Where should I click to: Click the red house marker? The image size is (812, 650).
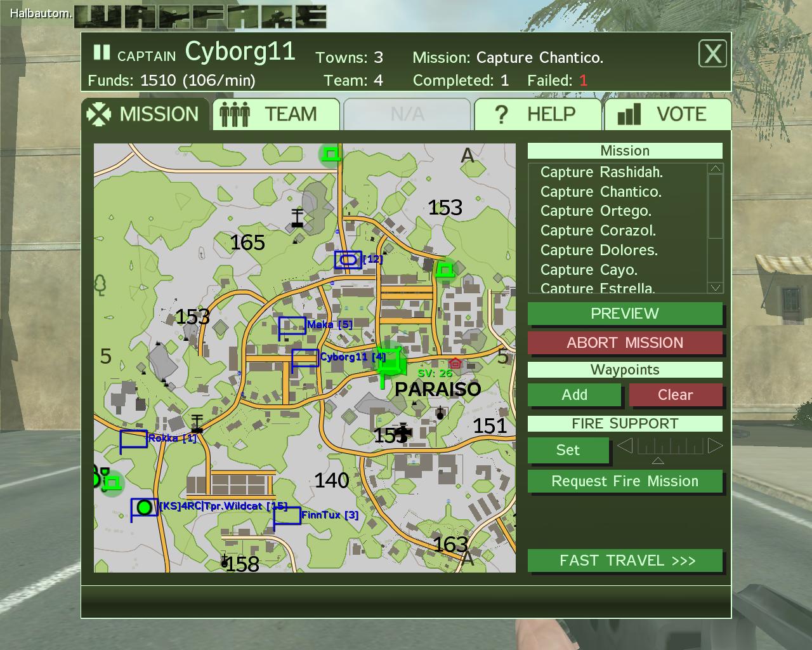point(455,364)
